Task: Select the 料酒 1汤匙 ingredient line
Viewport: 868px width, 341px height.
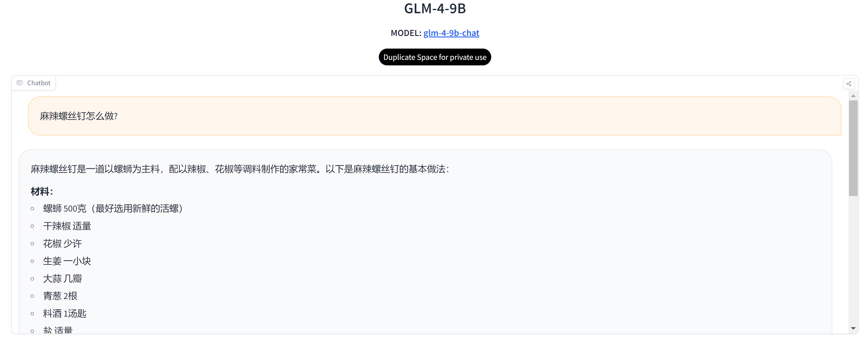Action: (65, 313)
